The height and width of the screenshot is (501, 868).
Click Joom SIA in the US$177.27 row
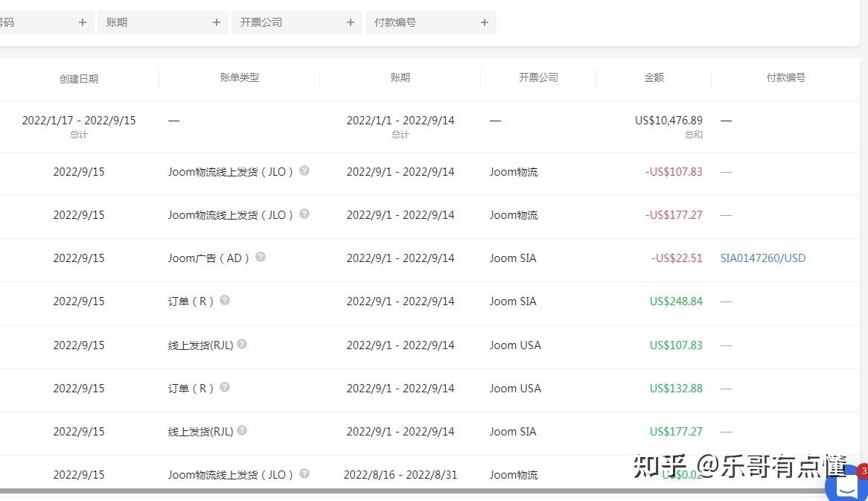(513, 431)
